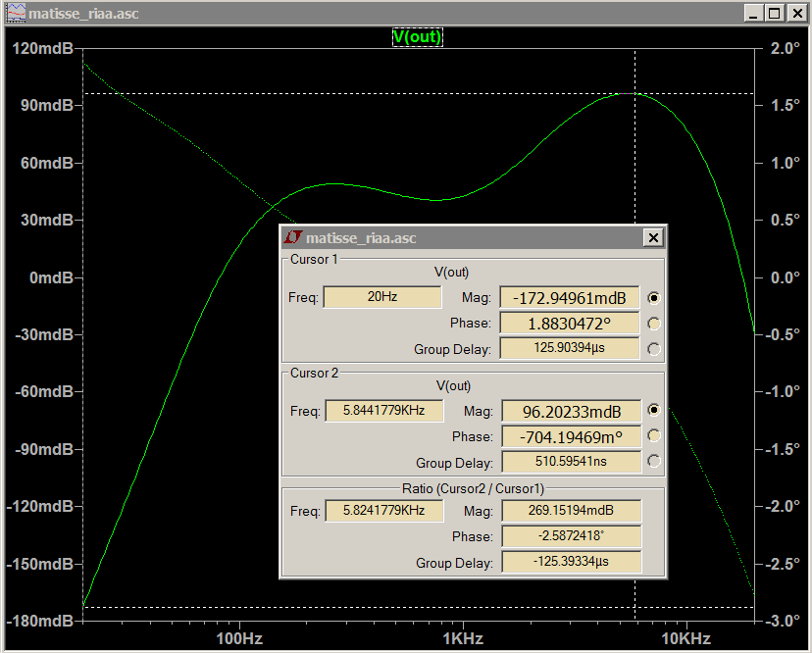Viewport: 812px width, 653px height.
Task: Click Cursor 2 Mag value 96.20233mdB
Action: click(571, 411)
